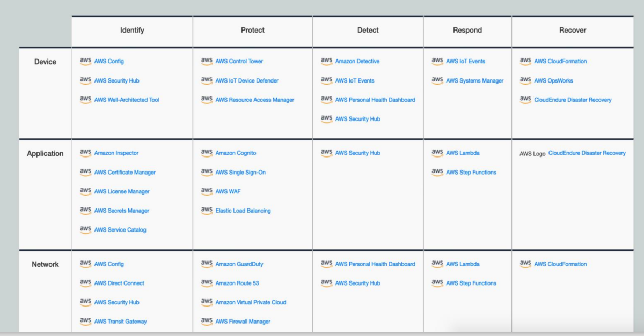Open CloudEndure Disaster Recovery in Application row
Viewport: 644px width, 336px height.
point(587,153)
